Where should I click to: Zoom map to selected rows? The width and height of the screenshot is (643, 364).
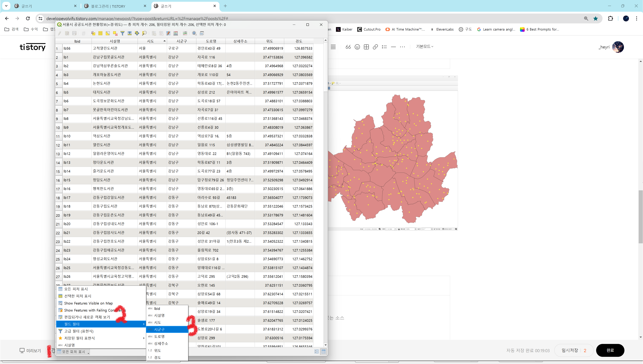(x=144, y=33)
